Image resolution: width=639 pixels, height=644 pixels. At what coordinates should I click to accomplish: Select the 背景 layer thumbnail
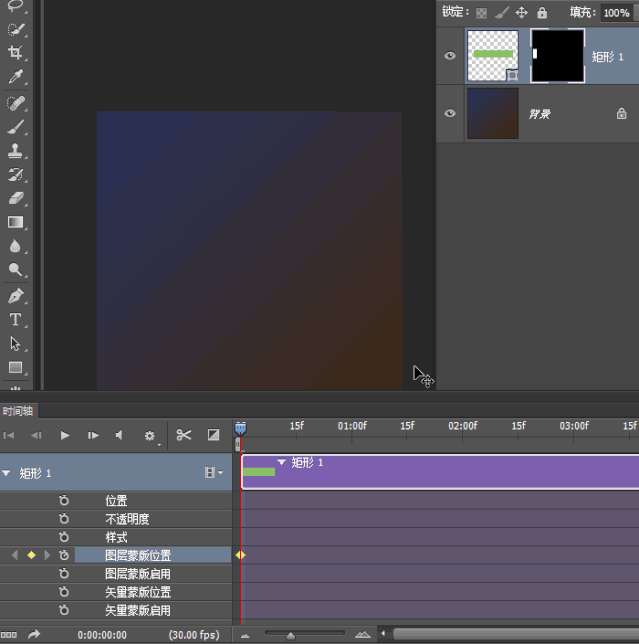pos(493,113)
